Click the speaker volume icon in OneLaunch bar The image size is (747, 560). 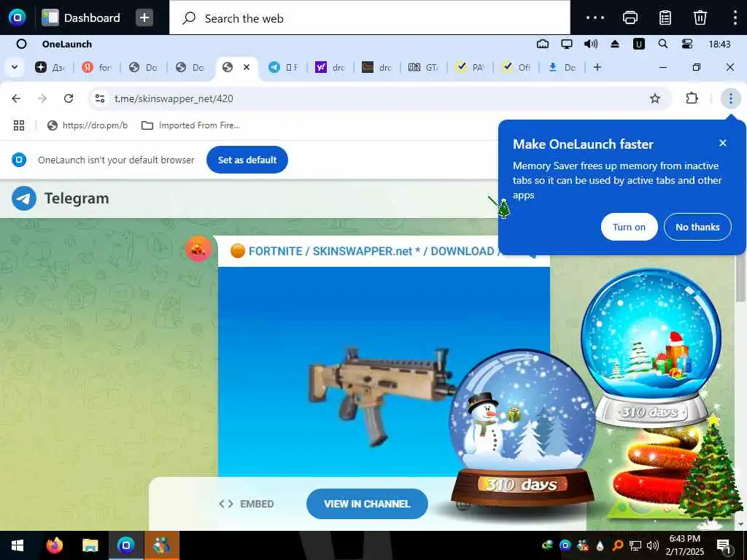[591, 44]
